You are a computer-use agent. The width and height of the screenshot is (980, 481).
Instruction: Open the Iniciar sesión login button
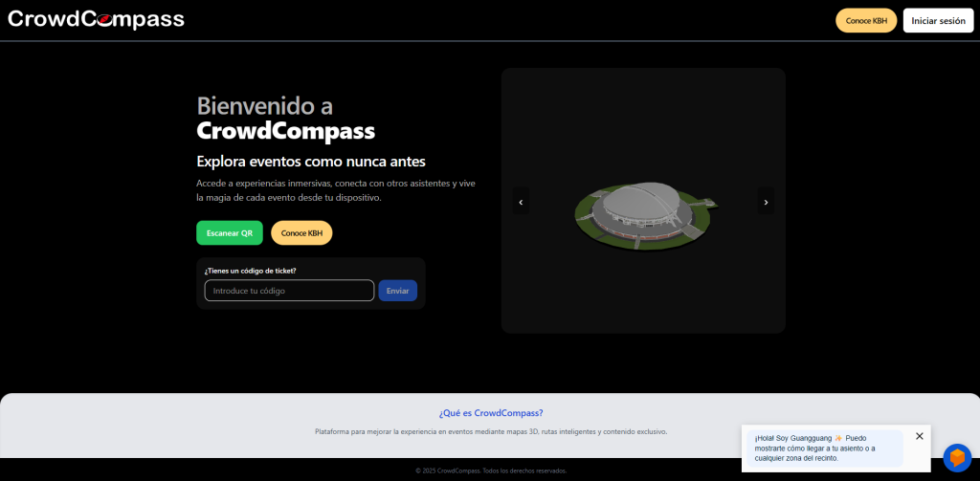(938, 20)
